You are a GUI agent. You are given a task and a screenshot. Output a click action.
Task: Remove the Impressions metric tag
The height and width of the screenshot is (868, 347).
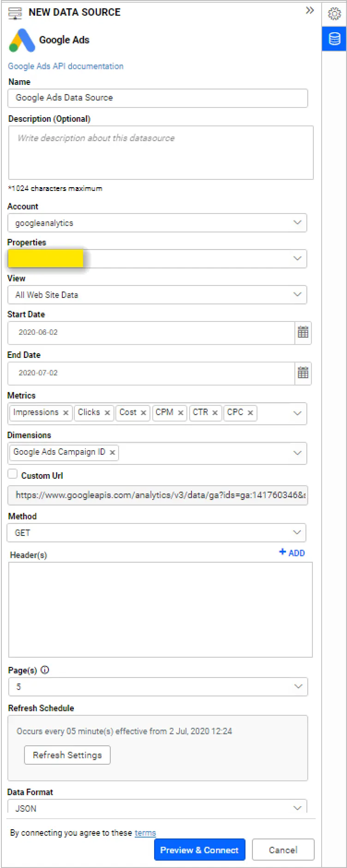(66, 413)
